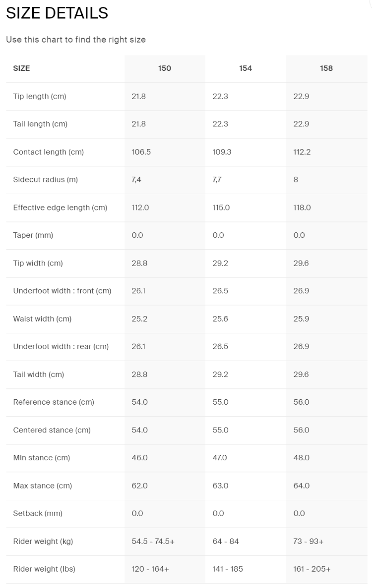Click the chart instruction text
Screen dimensions: 372x588
76,40
